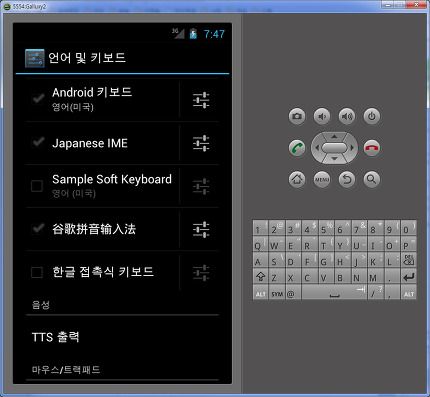The image size is (430, 397).
Task: Click the Shift key on emulator keyboard
Action: coord(260,277)
